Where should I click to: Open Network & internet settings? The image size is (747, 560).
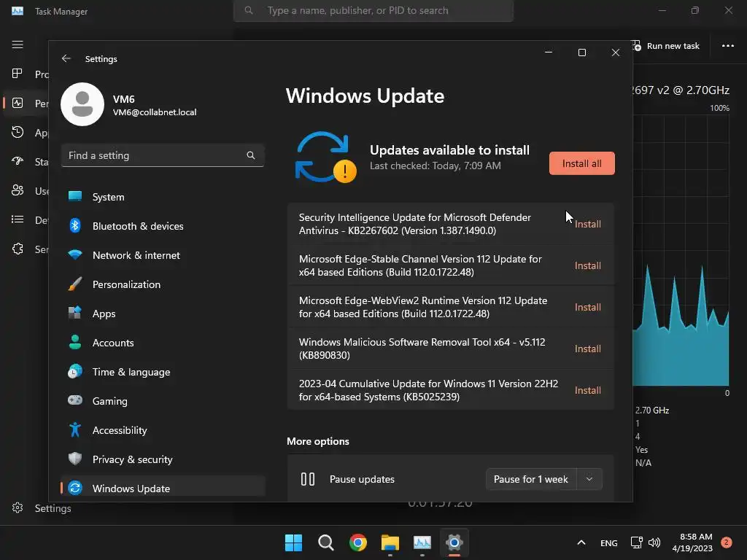click(x=163, y=255)
